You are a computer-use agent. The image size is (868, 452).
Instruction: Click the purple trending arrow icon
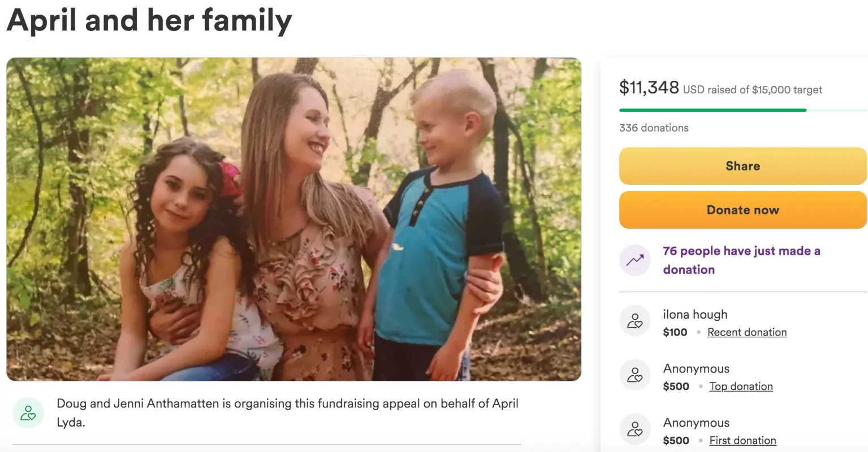[634, 260]
